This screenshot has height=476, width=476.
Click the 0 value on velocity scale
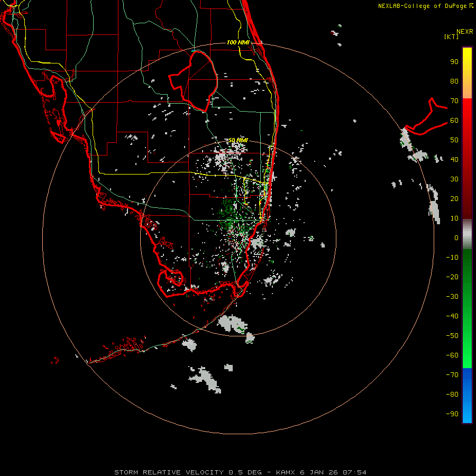coord(456,237)
